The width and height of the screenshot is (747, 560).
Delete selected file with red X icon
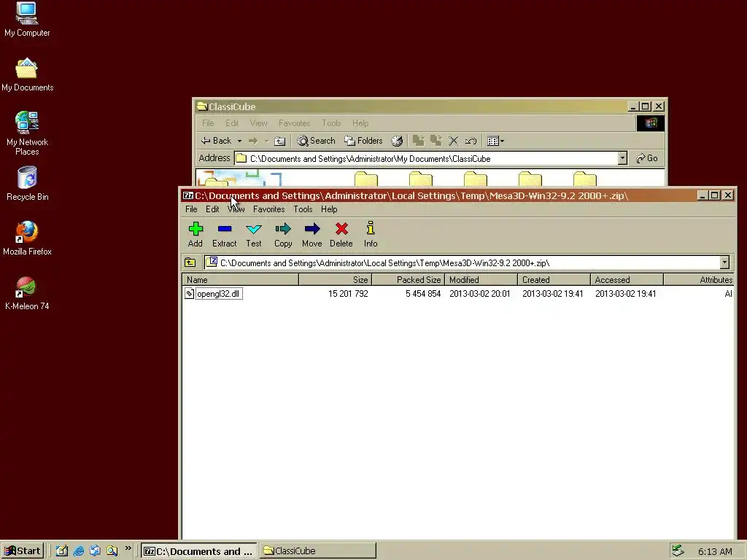point(341,234)
